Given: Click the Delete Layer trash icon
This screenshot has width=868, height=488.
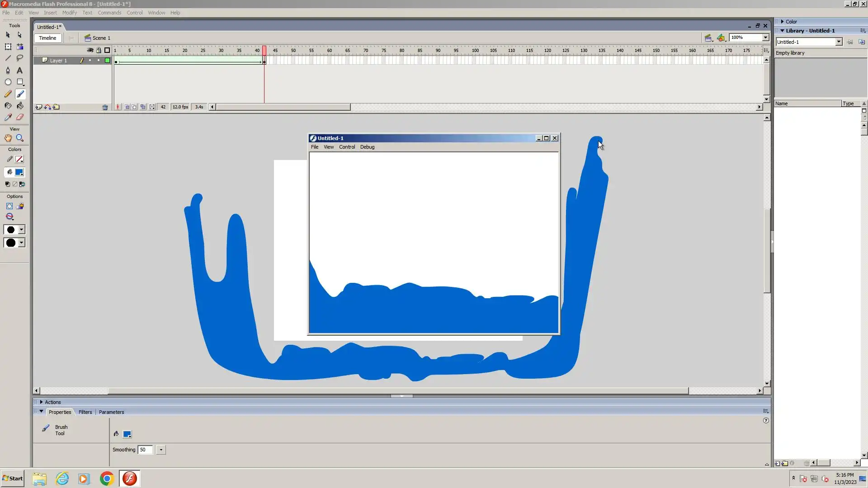Looking at the screenshot, I should (x=105, y=107).
